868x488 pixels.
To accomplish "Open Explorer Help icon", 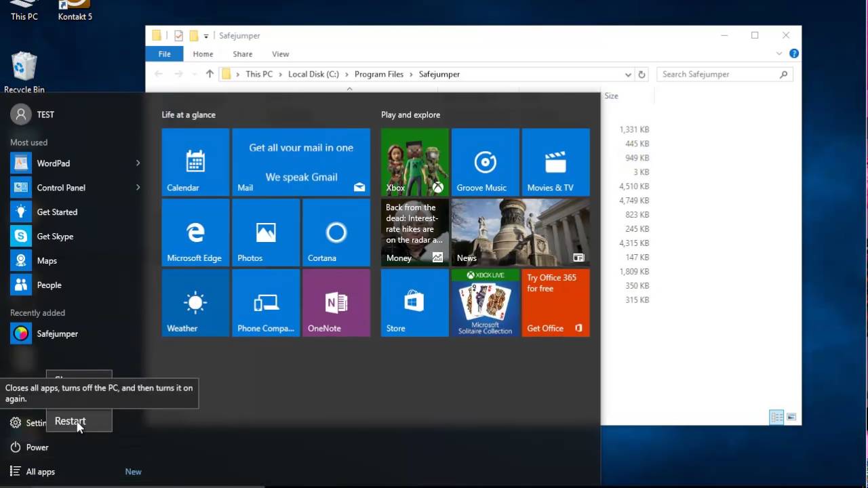I will point(794,54).
